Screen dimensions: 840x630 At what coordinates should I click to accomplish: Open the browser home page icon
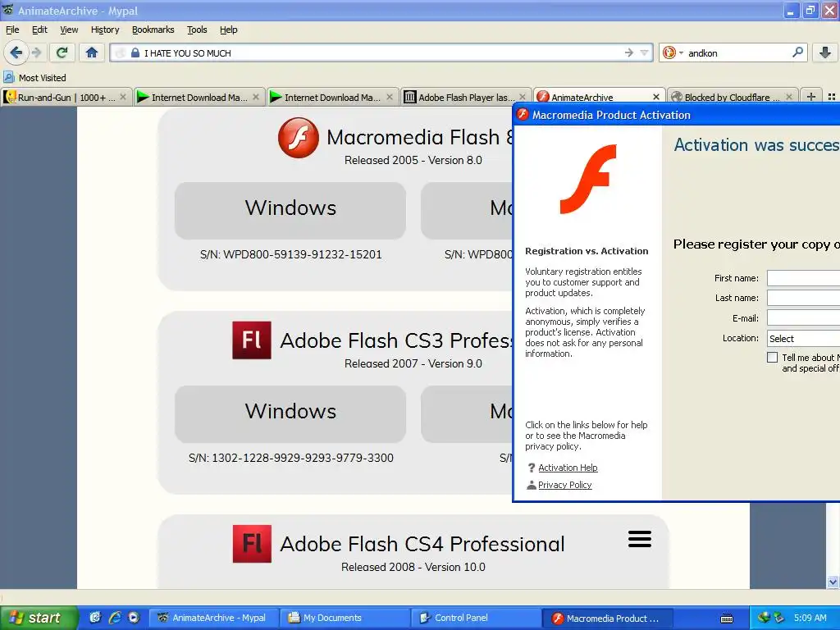pyautogui.click(x=92, y=52)
